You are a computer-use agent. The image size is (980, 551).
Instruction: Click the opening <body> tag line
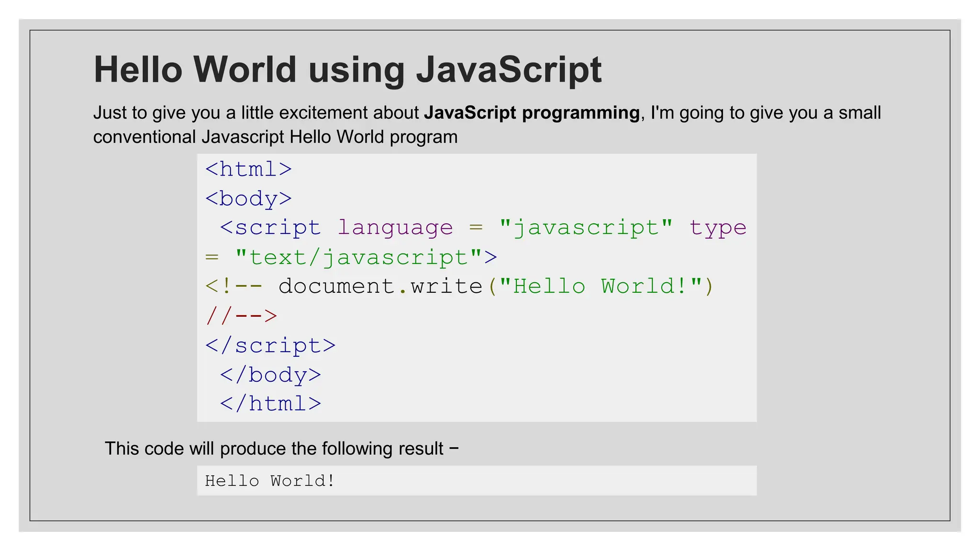point(248,199)
